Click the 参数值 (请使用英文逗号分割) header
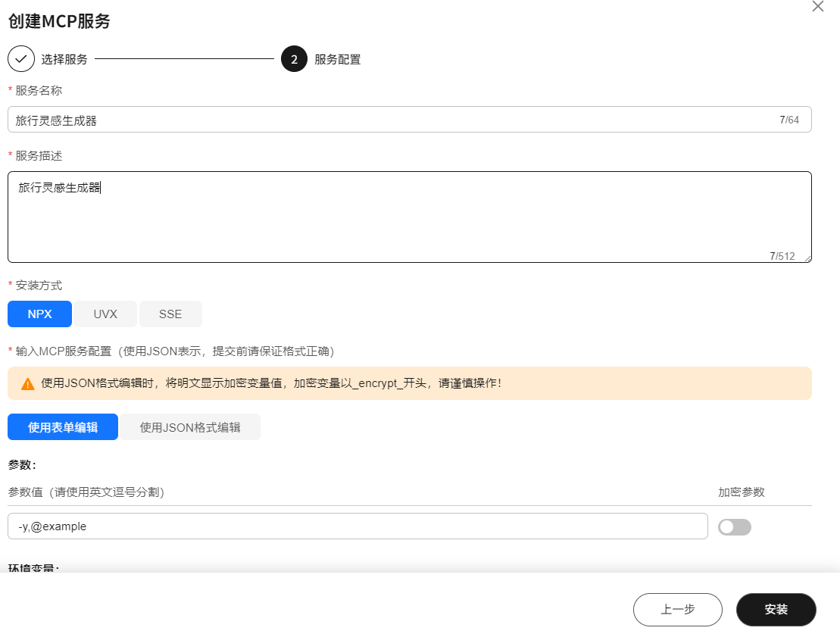Image resolution: width=840 pixels, height=634 pixels. (86, 492)
